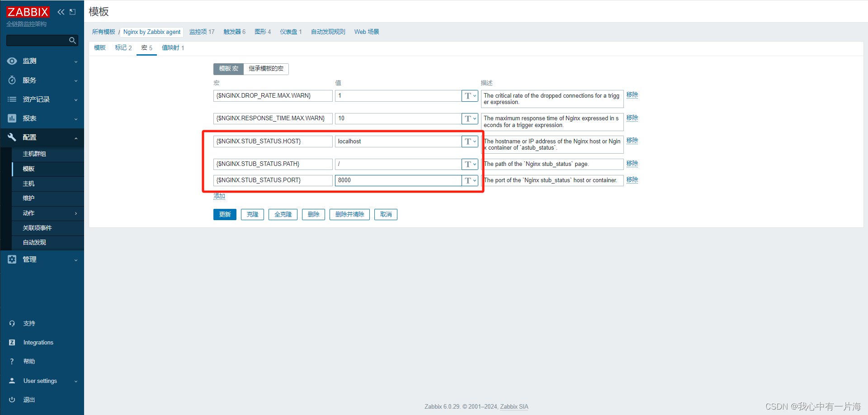
Task: Click the 全克隆 button
Action: coord(283,214)
